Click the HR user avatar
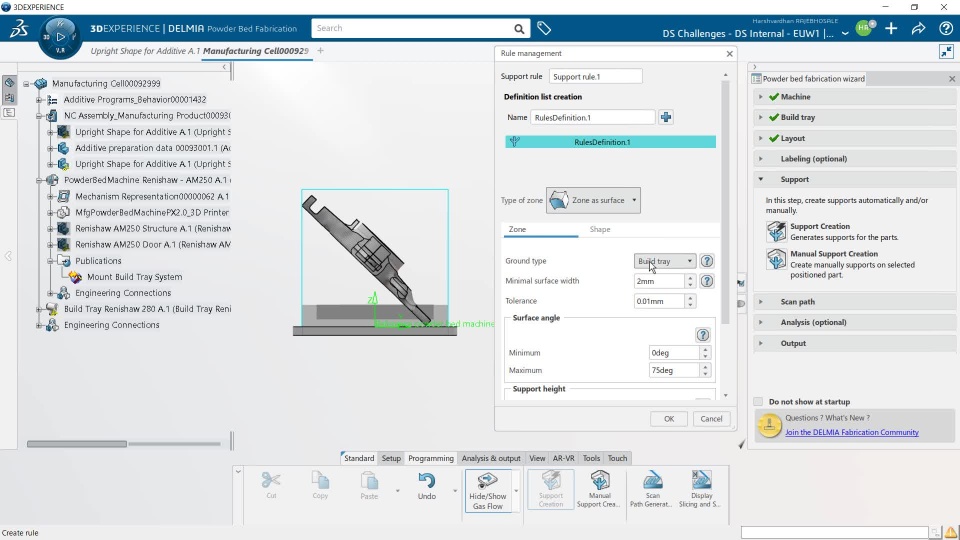Viewport: 960px width, 540px height. (x=864, y=28)
